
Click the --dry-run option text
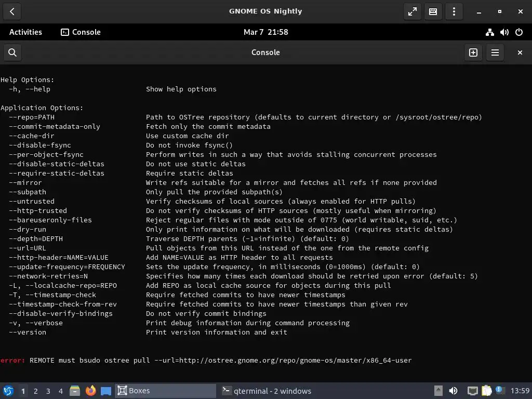pyautogui.click(x=28, y=229)
